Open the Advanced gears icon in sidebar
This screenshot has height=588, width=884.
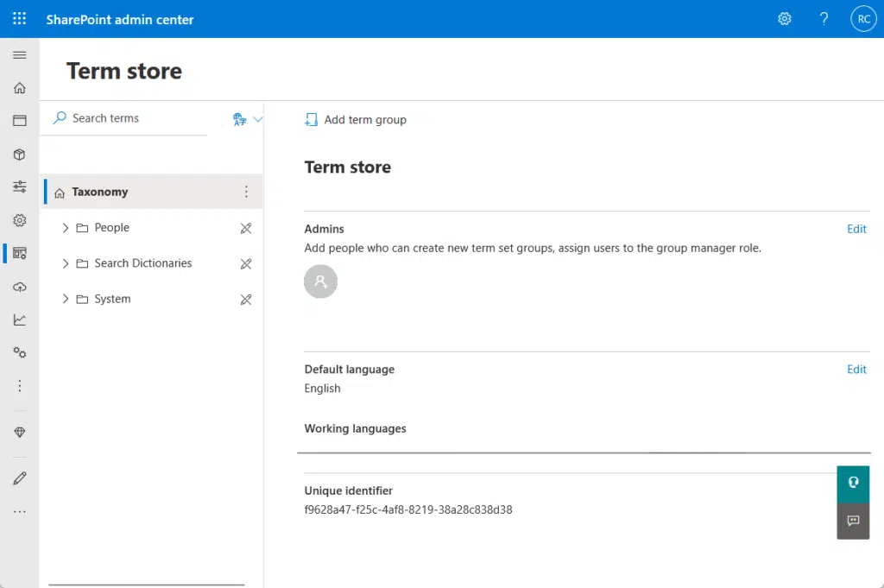pos(20,353)
